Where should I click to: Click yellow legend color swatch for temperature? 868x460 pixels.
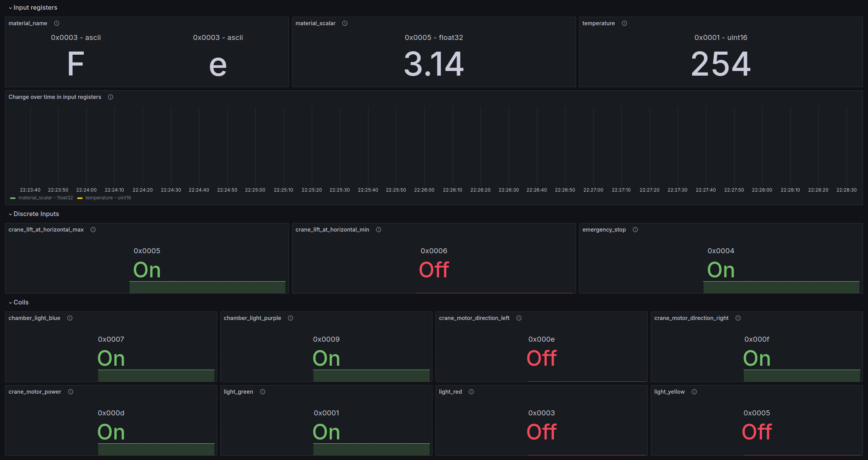point(80,198)
